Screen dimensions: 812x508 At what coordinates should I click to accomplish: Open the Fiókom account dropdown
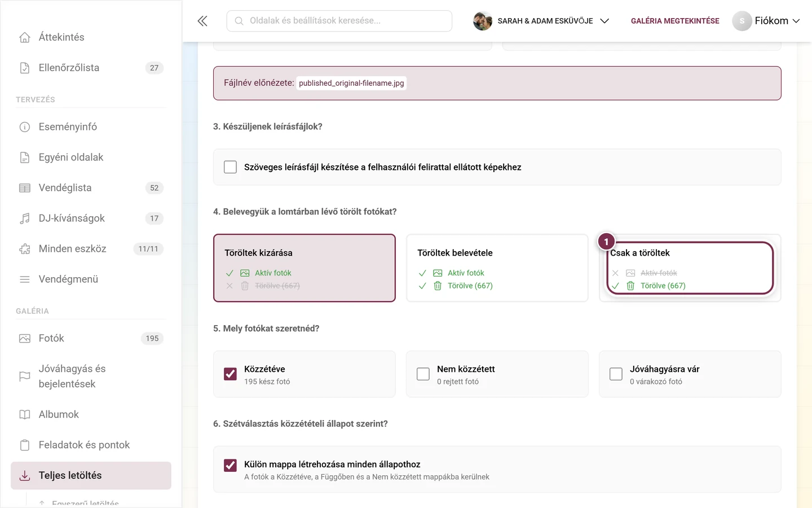(766, 21)
